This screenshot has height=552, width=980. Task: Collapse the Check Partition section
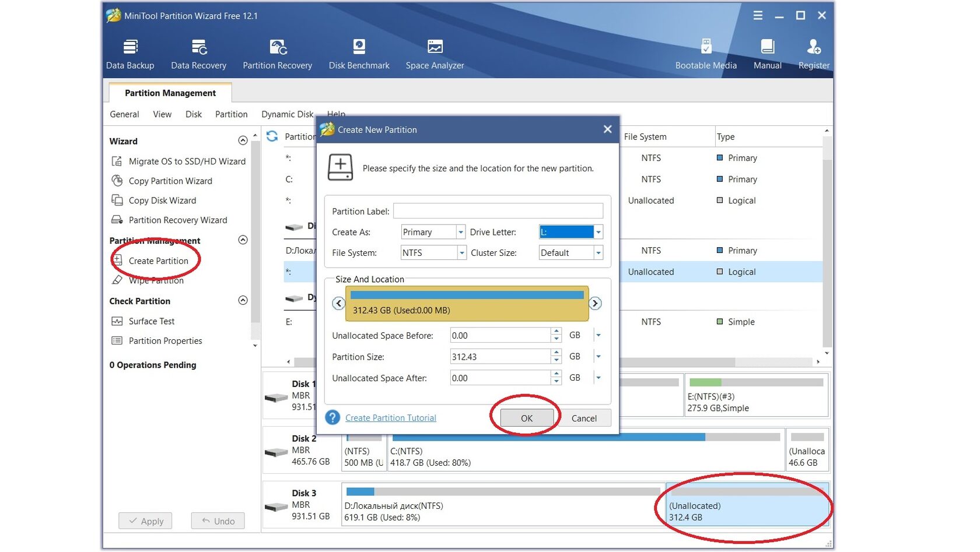(x=243, y=300)
